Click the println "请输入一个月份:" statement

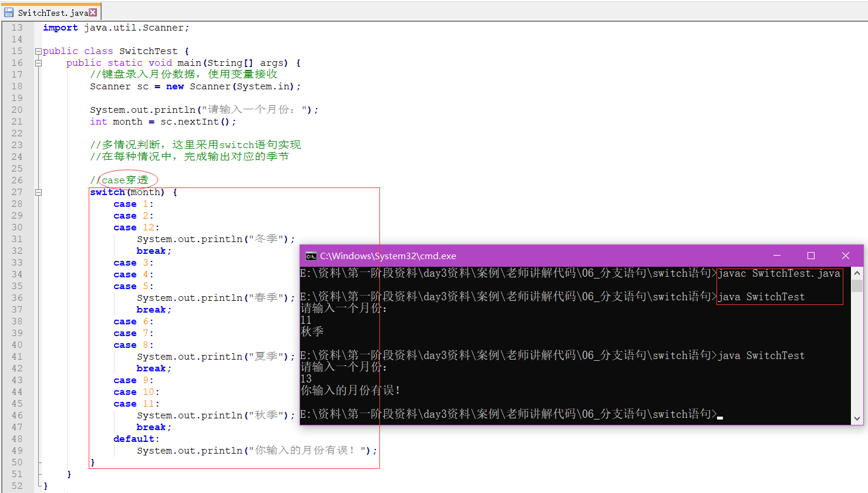(204, 110)
